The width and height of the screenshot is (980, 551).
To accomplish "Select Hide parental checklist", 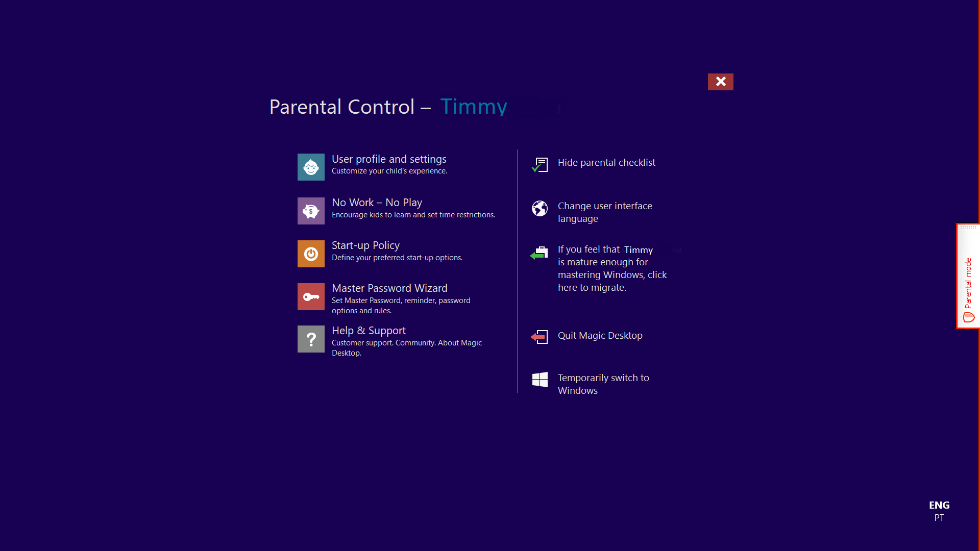I will coord(606,162).
